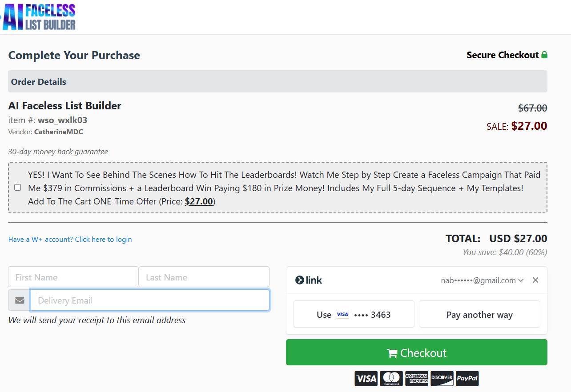Click the Link arrow logo in payment panel
This screenshot has width=571, height=392.
300,280
